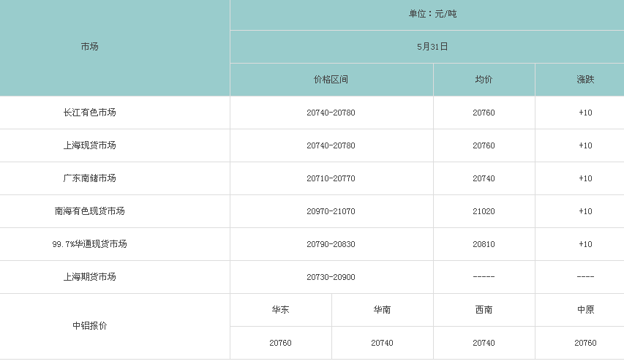Select the 99.7%华通现货市场 row label

click(89, 244)
